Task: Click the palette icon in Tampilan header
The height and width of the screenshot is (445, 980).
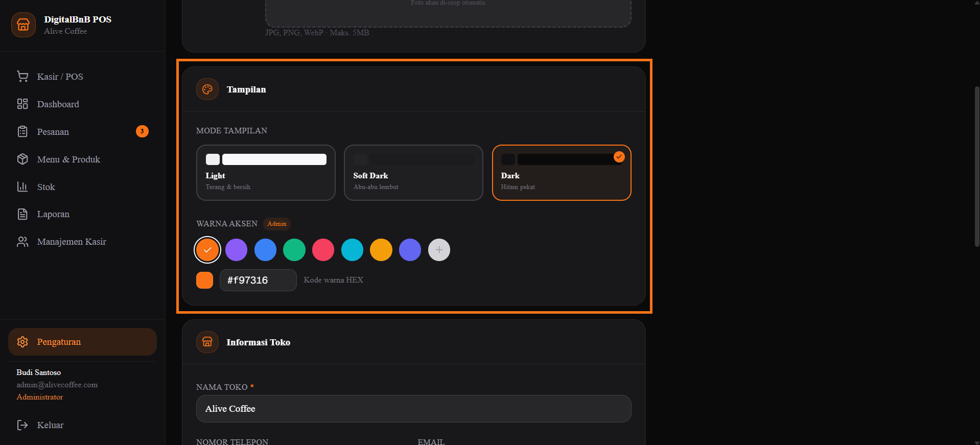Action: (x=207, y=89)
